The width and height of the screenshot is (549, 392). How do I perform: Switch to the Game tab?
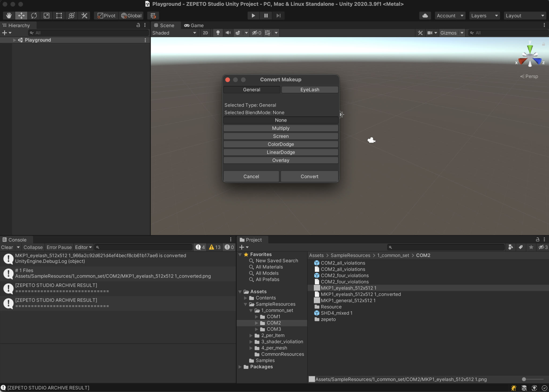click(x=194, y=25)
